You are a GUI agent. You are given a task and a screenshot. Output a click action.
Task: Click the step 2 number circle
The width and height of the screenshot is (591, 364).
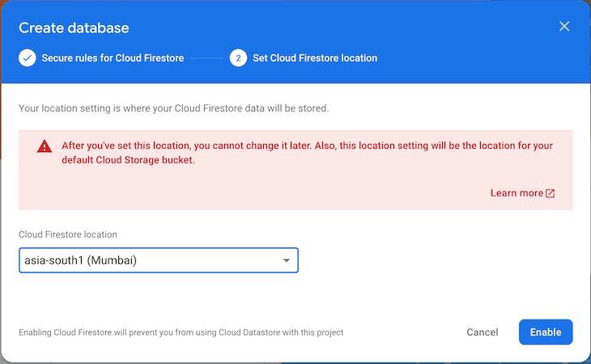point(238,58)
